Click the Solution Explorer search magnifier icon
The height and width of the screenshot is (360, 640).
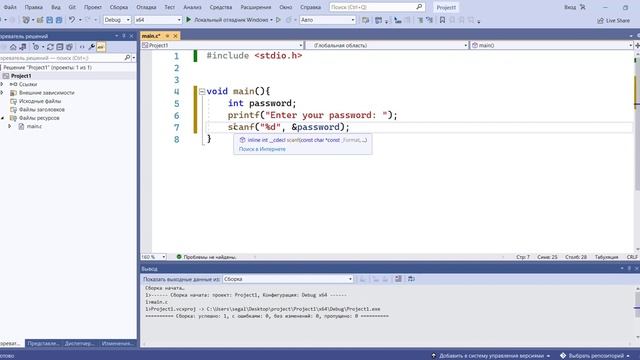[x=127, y=58]
